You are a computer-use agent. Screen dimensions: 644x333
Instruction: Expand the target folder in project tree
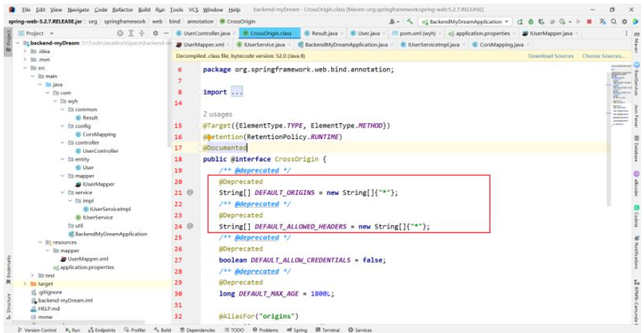pyautogui.click(x=25, y=284)
